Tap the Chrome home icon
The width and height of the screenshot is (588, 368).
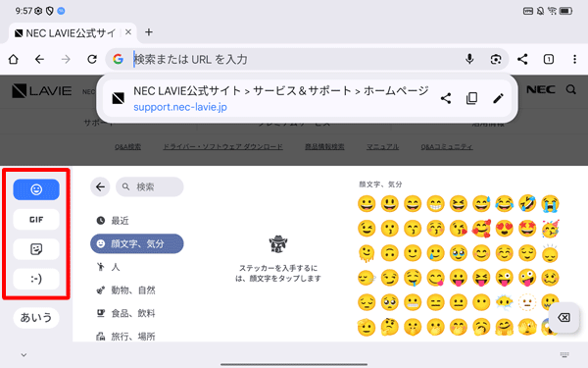14,59
